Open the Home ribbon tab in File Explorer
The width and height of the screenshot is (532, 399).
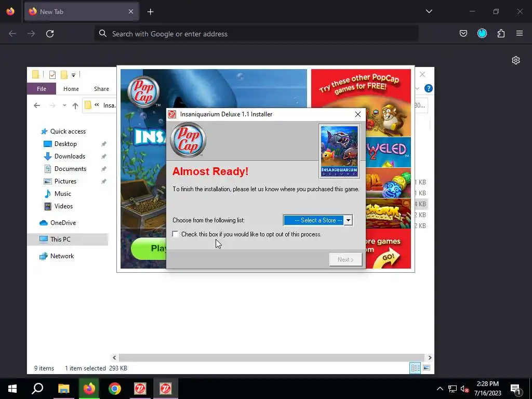71,89
